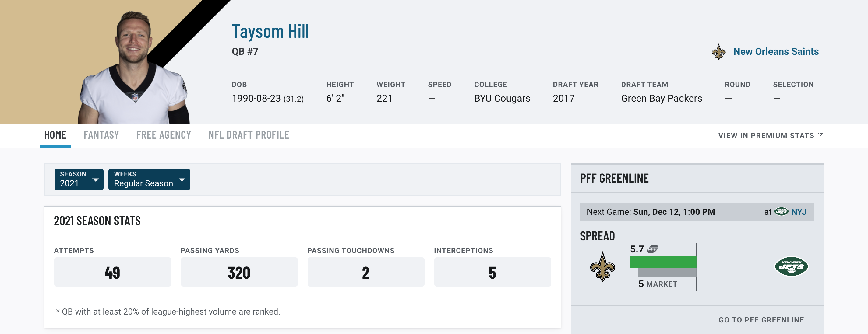
Task: Switch to the Fantasy tab
Action: tap(101, 135)
